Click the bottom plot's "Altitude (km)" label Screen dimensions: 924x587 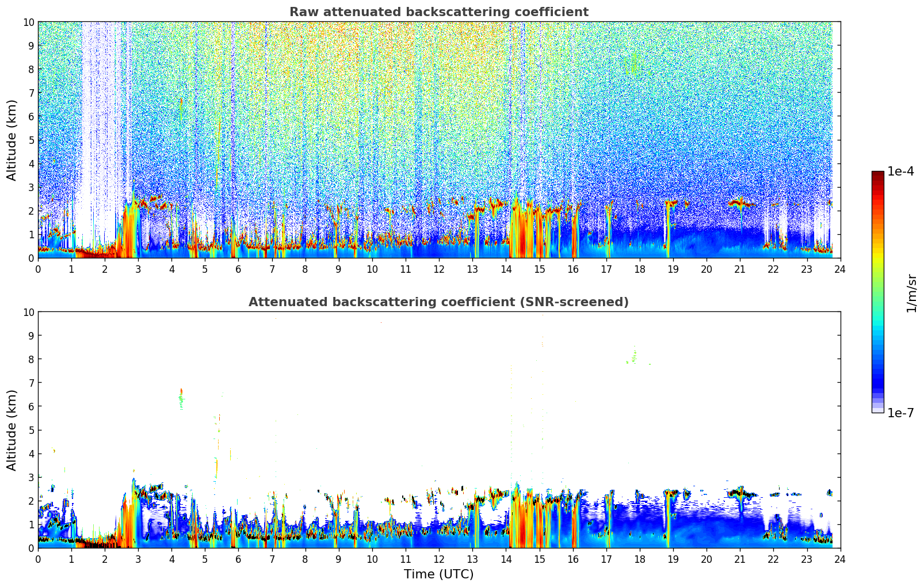point(12,430)
